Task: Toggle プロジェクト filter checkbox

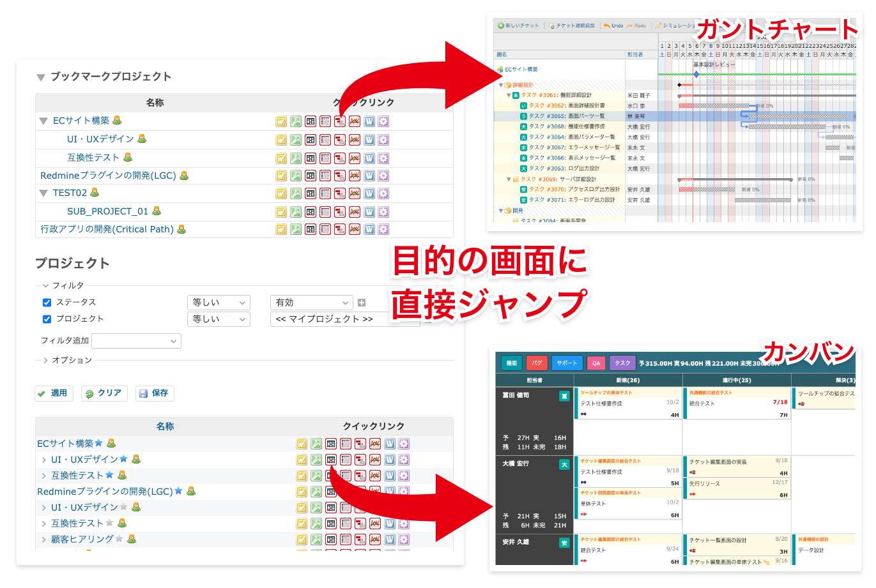Action: [x=47, y=319]
